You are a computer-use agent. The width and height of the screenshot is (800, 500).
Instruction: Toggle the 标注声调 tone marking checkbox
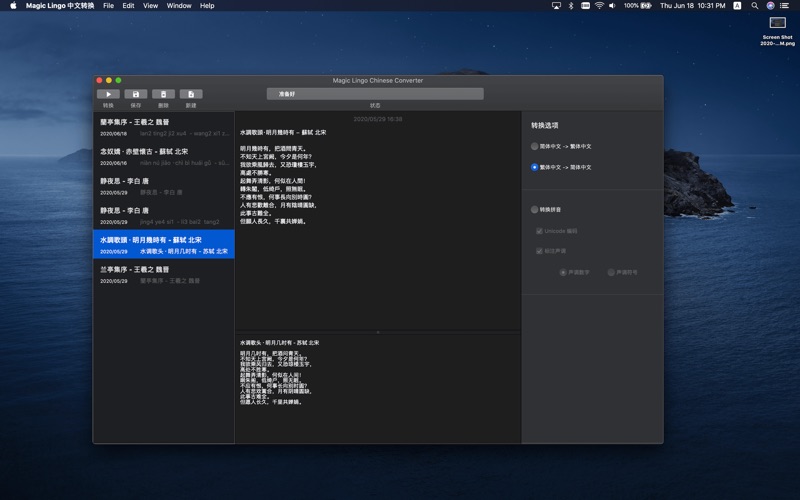(540, 251)
